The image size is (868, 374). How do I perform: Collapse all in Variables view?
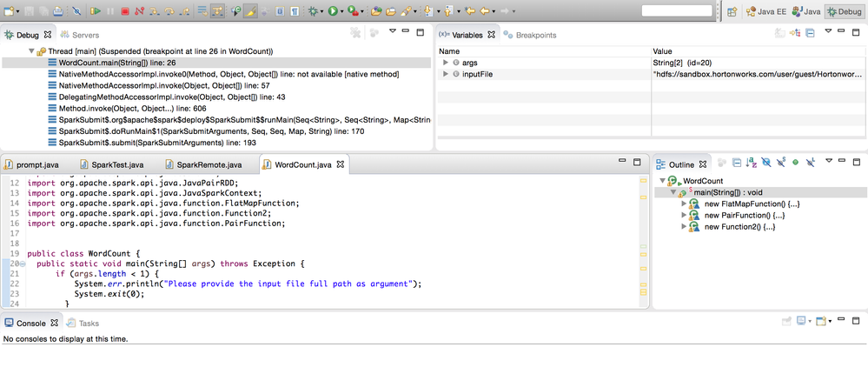point(810,33)
